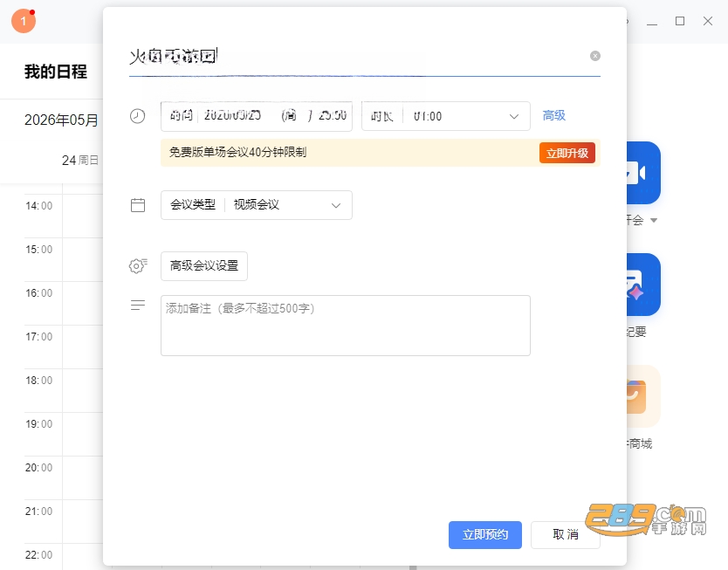Click into the 添加备注 notes textarea
This screenshot has height=570, width=728.
click(x=346, y=326)
